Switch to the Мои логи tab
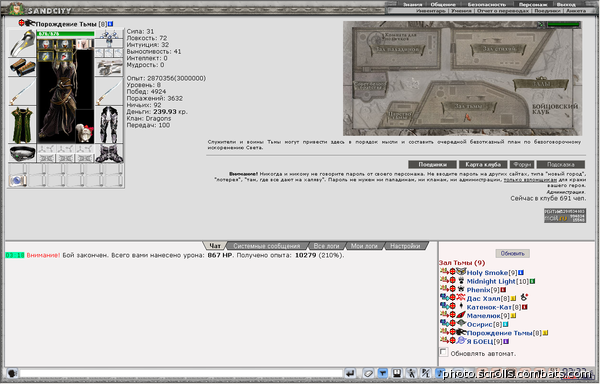The width and height of the screenshot is (600, 384). click(364, 246)
